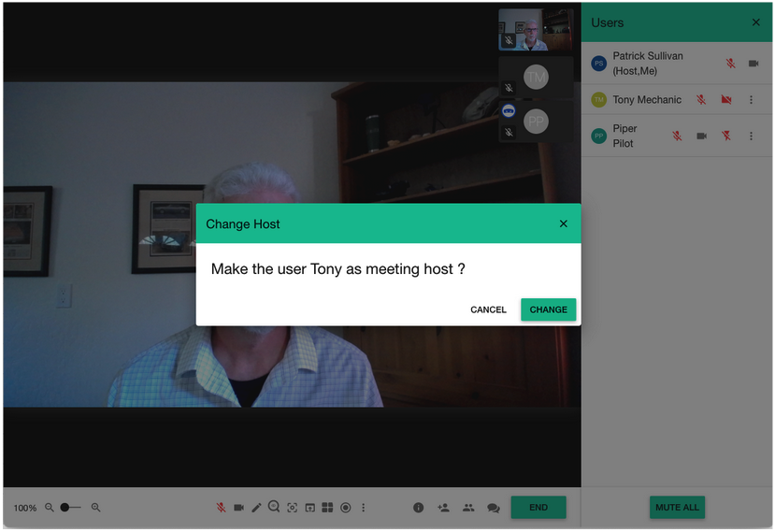Image resolution: width=775 pixels, height=532 pixels.
Task: Open meeting info icon
Action: coord(418,508)
